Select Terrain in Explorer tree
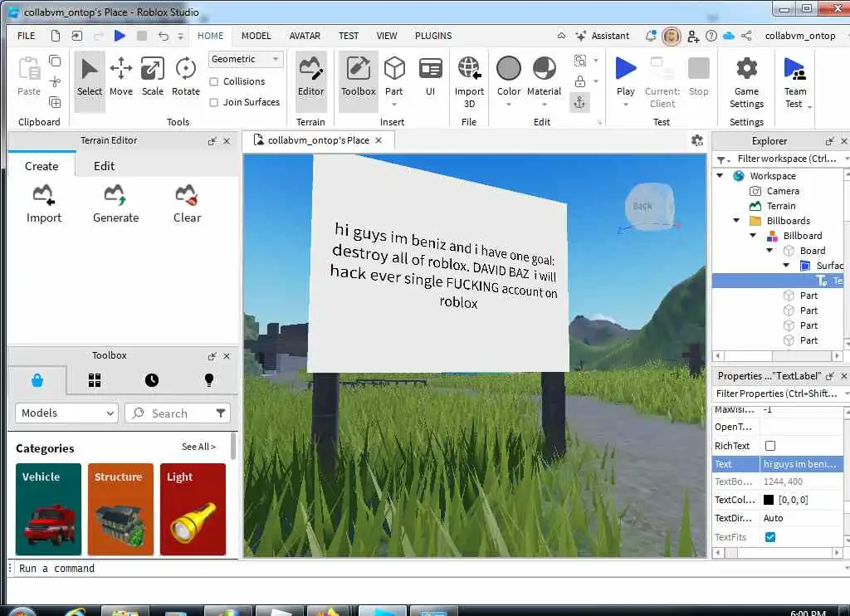 (780, 206)
